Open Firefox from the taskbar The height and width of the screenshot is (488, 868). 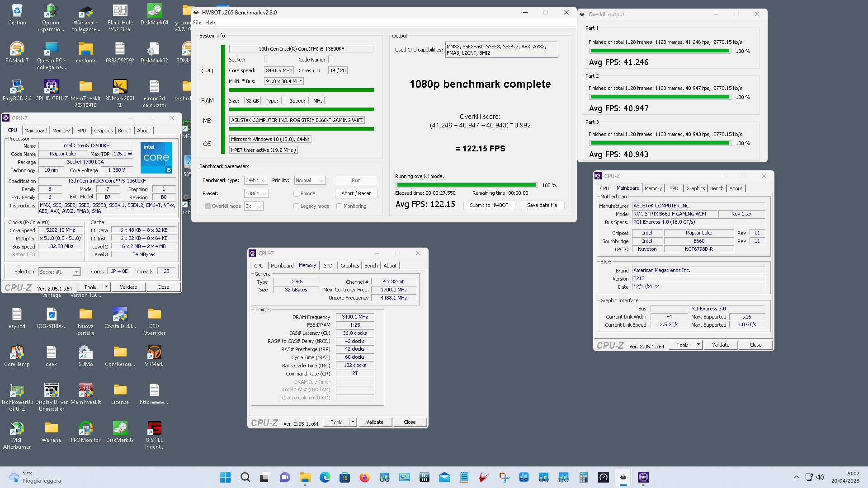[364, 477]
